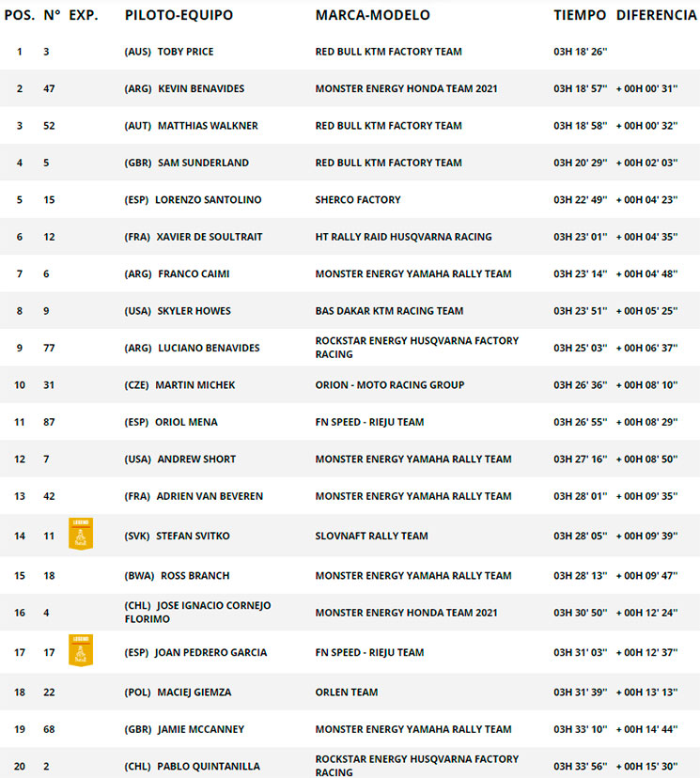Click the TIEMPO column header
The image size is (700, 778).
pyautogui.click(x=580, y=15)
